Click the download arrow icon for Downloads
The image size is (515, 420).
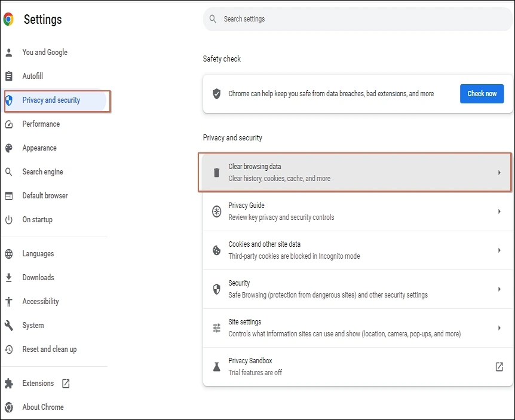point(9,277)
